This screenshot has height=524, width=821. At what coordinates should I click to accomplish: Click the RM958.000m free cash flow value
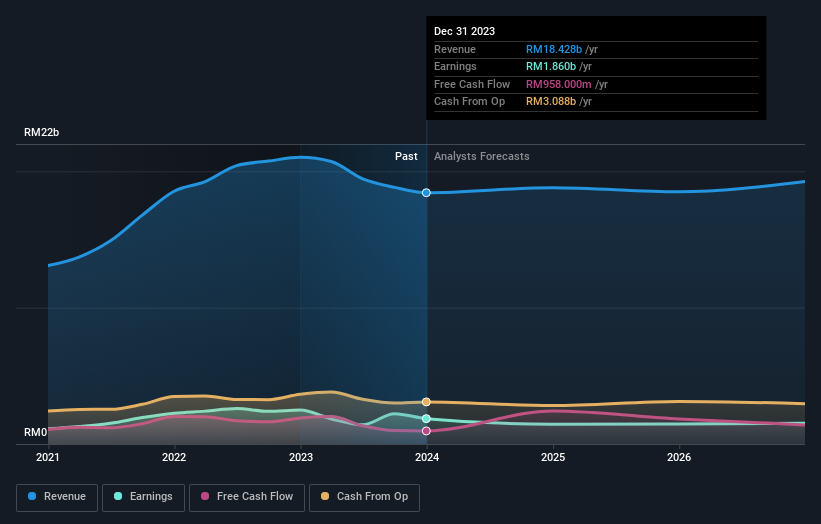pos(559,84)
